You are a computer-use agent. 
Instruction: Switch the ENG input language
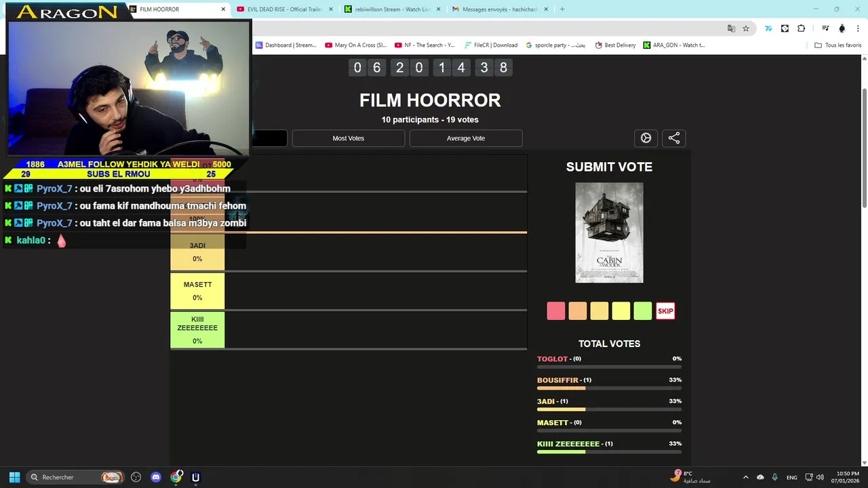point(792,477)
